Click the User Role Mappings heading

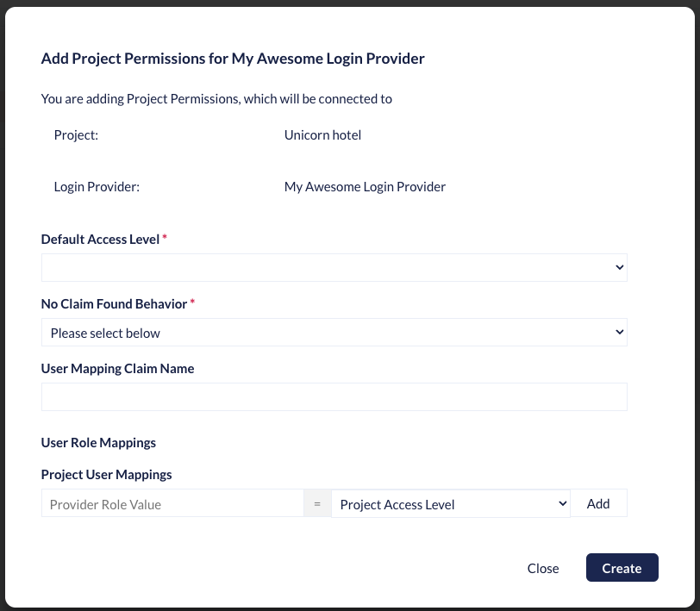click(x=98, y=442)
